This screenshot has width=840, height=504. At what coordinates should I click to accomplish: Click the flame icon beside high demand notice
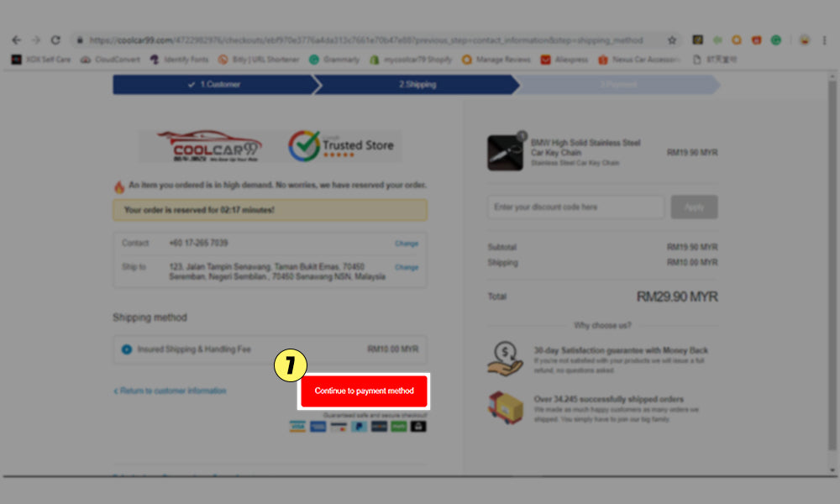119,186
